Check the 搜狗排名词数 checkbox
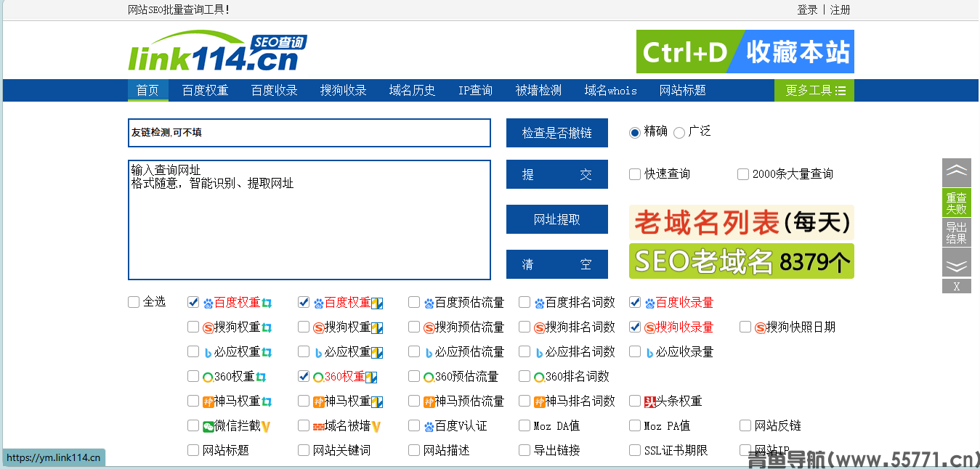The width and height of the screenshot is (980, 469). point(525,327)
